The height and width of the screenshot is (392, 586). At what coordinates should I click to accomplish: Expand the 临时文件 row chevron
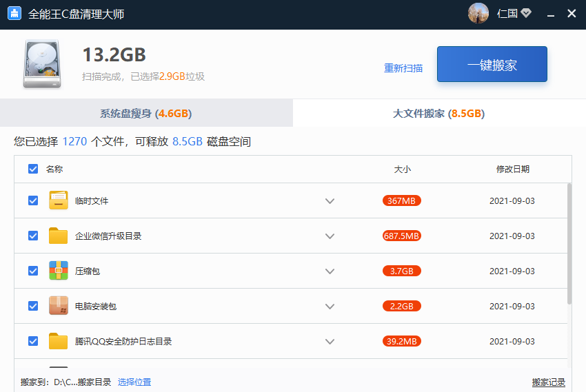[330, 201]
